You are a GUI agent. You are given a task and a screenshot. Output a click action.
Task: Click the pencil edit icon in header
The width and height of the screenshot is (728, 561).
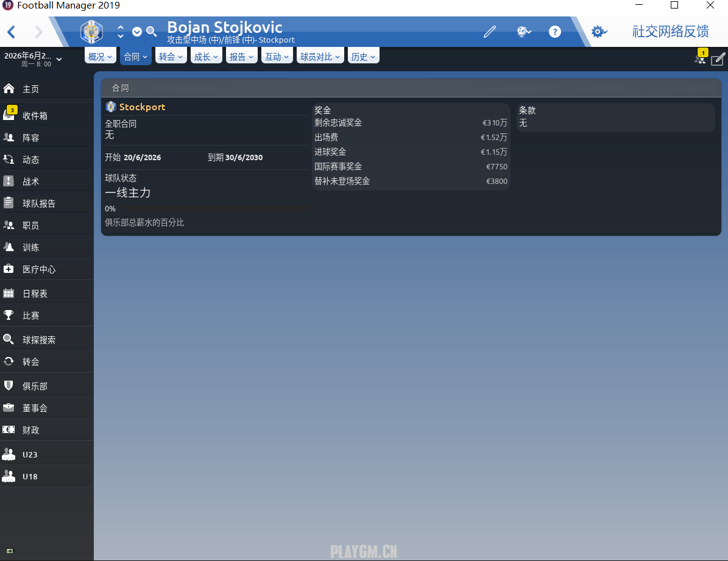coord(489,32)
